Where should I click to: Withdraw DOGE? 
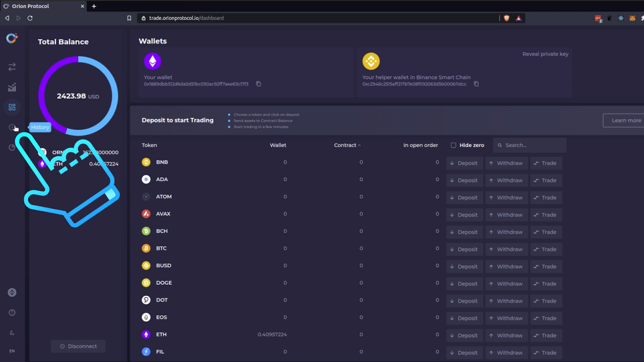[x=506, y=284]
